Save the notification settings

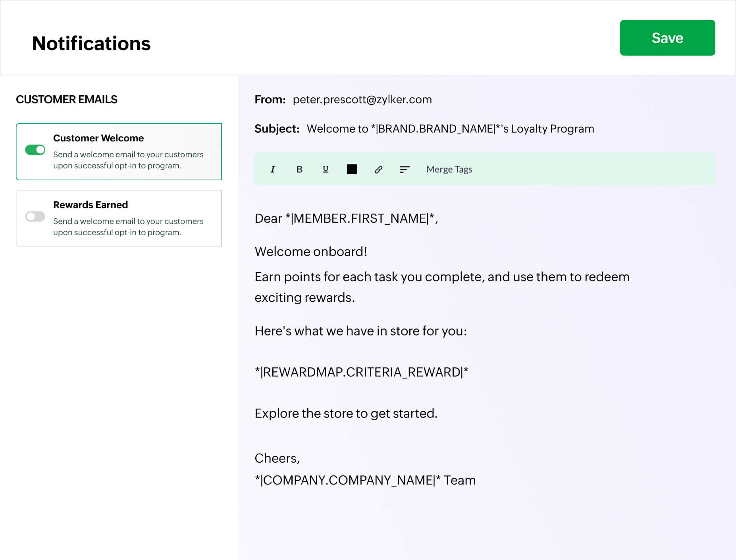[667, 38]
